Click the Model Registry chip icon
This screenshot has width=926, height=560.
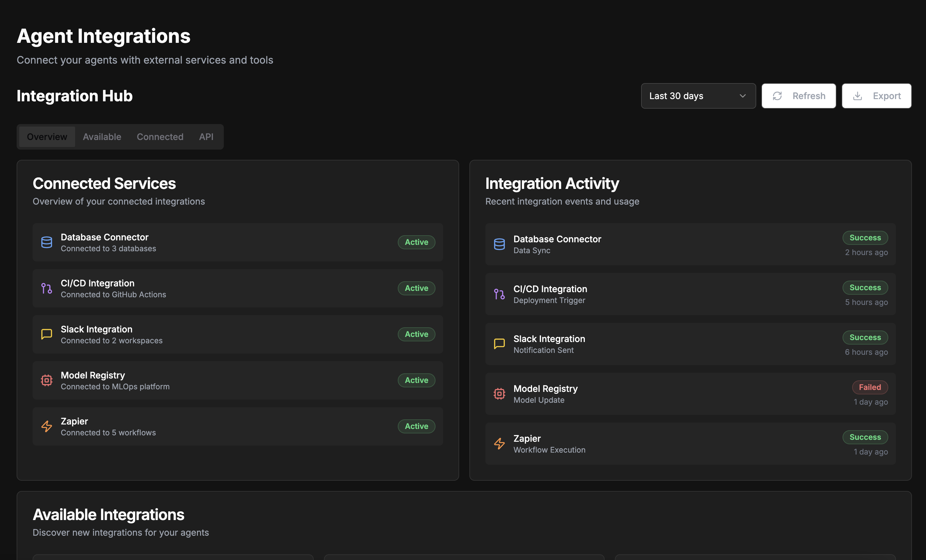47,380
